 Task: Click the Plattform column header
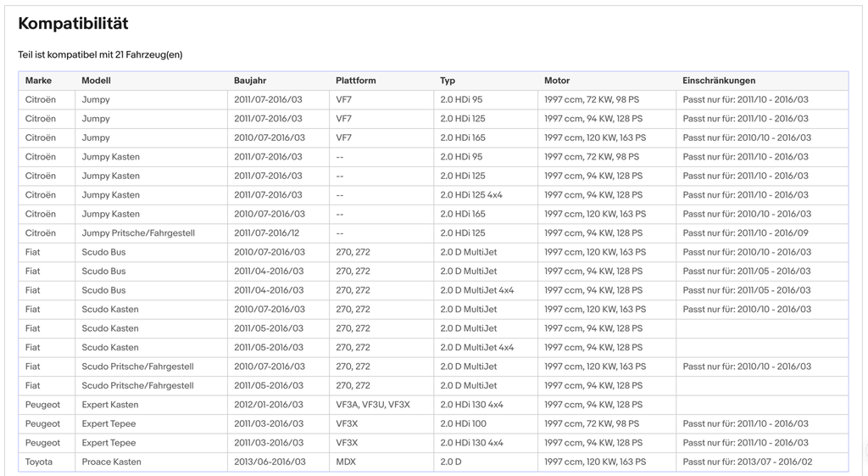click(356, 81)
